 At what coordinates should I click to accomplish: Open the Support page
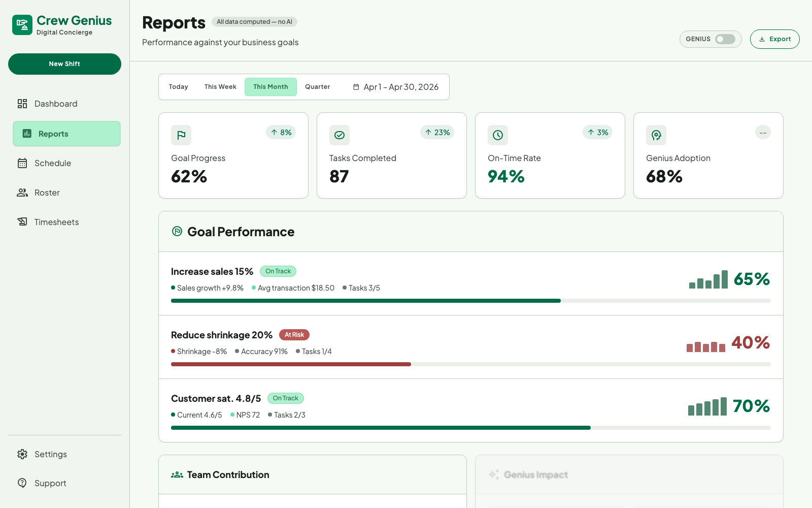(64, 483)
